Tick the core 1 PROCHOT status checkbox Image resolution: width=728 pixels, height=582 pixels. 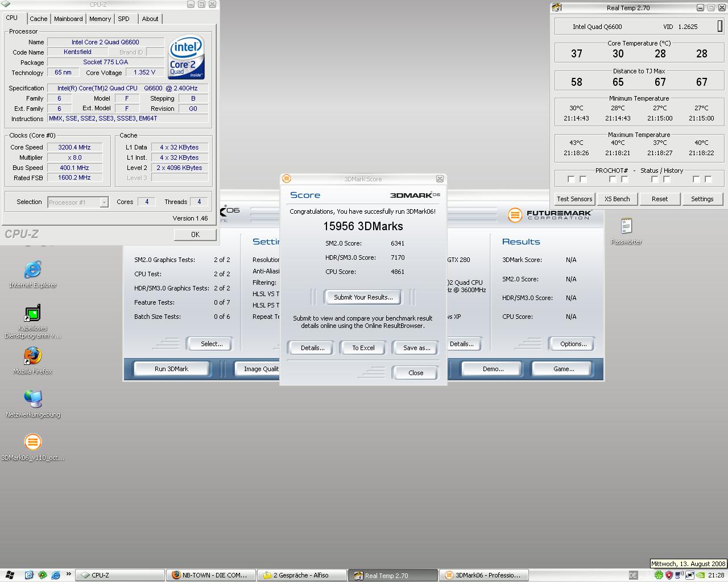tap(571, 179)
